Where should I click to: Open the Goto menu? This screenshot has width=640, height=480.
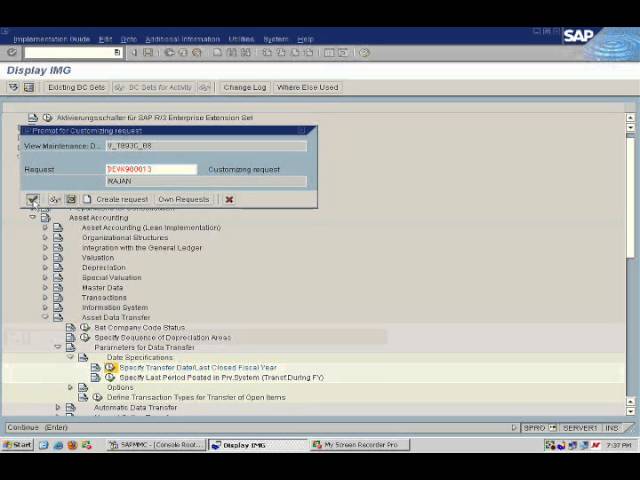click(x=129, y=39)
